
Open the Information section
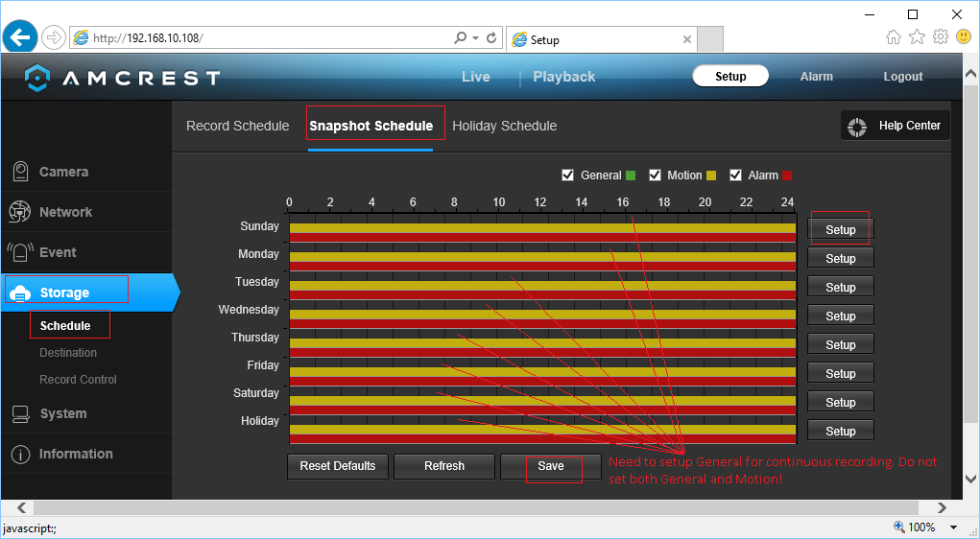pyautogui.click(x=75, y=455)
